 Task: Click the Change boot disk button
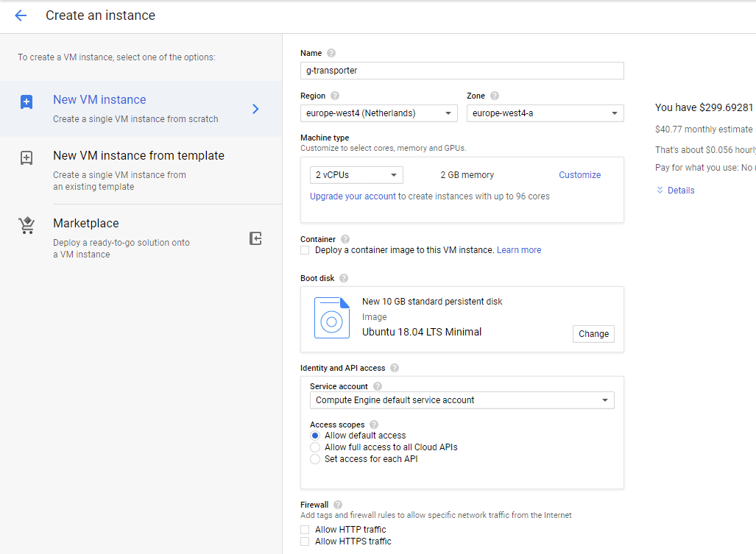[593, 333]
